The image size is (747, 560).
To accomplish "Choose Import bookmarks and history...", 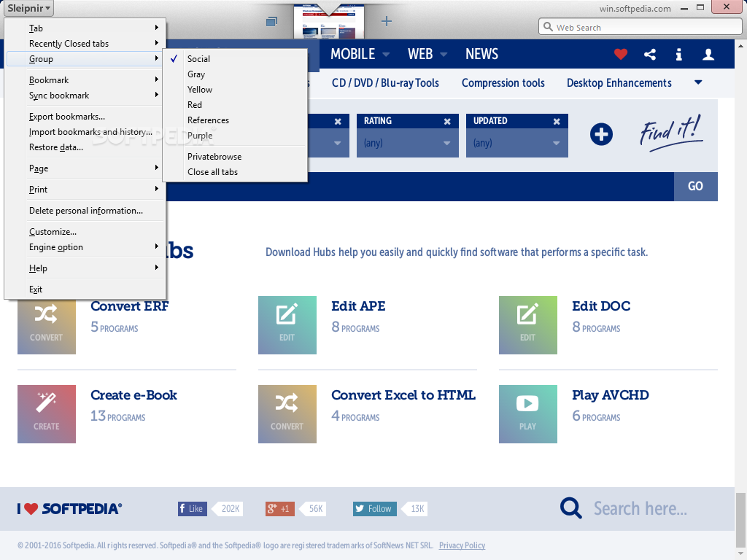I will click(x=86, y=132).
